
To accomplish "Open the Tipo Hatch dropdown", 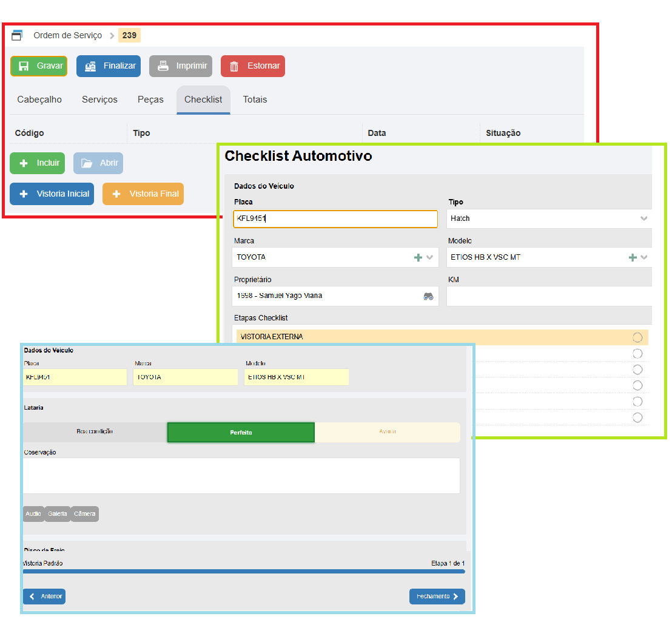I will coord(643,218).
